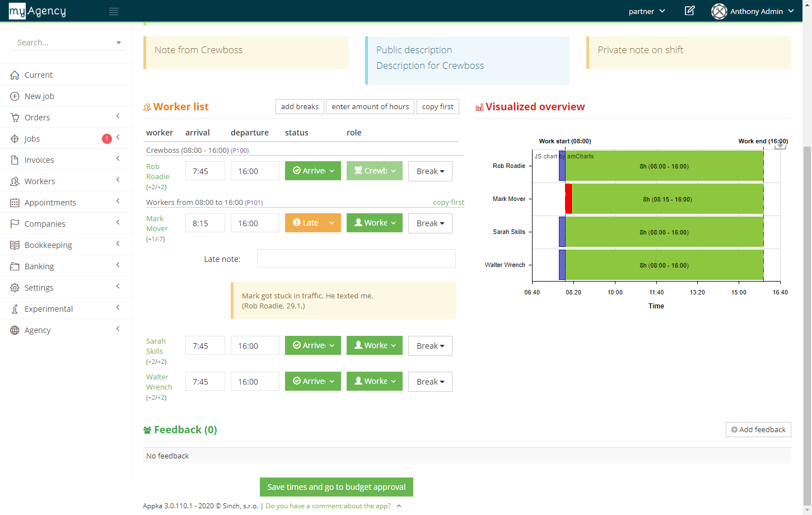Expand the Invoices sidebar menu
This screenshot has height=515, width=812.
(118, 158)
